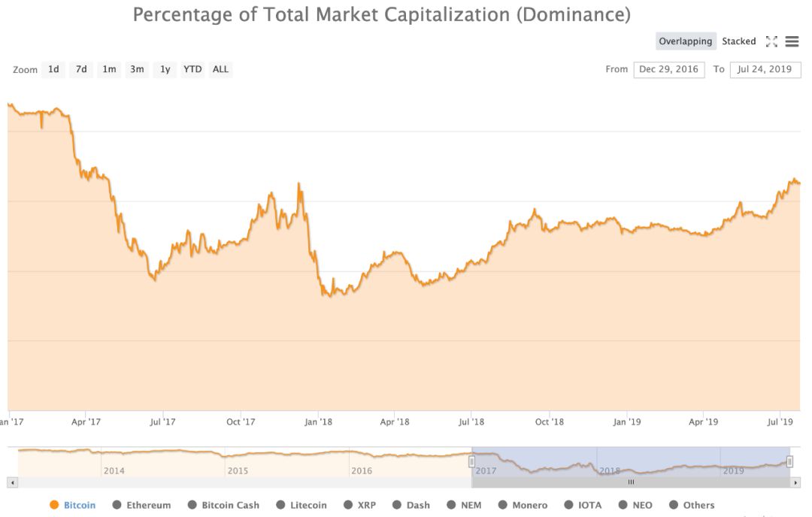812x517 pixels.
Task: Click the ALL zoom button
Action: [220, 69]
